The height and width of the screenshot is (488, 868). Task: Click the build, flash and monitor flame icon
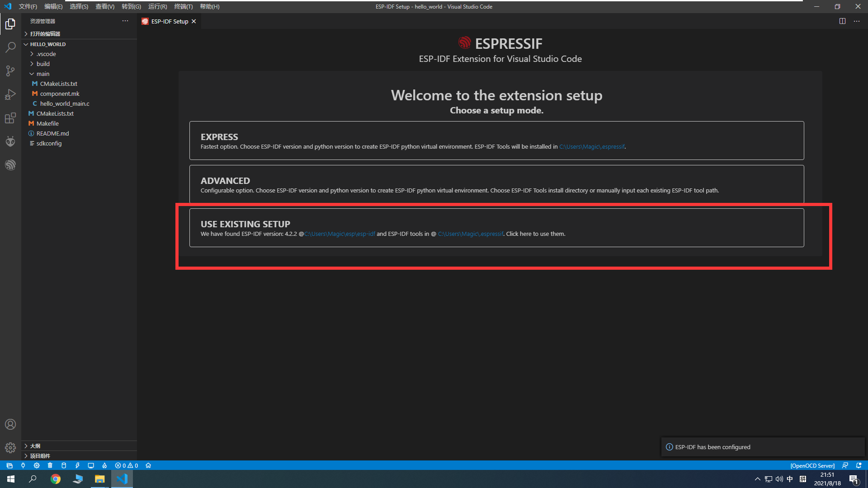click(x=104, y=465)
